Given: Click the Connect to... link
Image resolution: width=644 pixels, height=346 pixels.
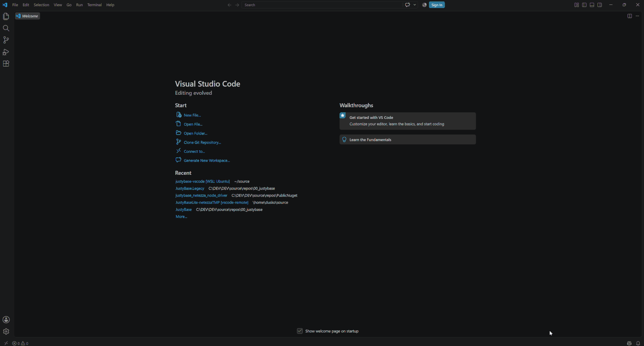Looking at the screenshot, I should (195, 152).
